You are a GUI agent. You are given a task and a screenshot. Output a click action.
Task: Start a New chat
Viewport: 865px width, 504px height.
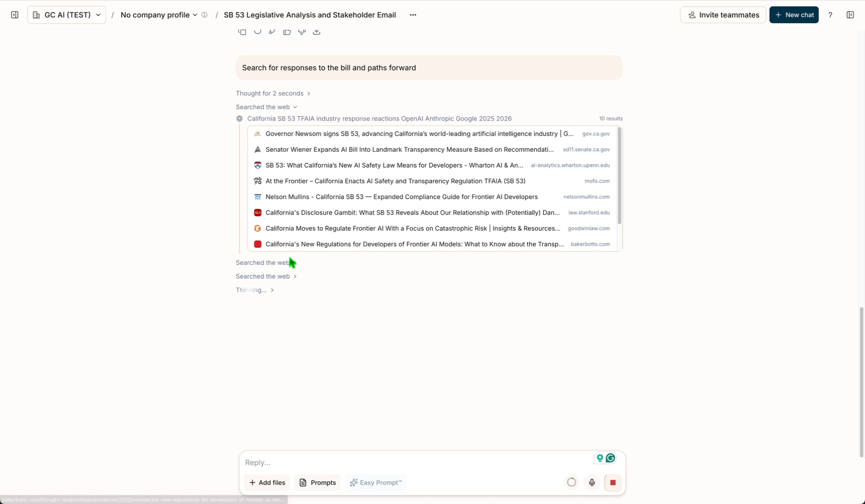tap(793, 15)
